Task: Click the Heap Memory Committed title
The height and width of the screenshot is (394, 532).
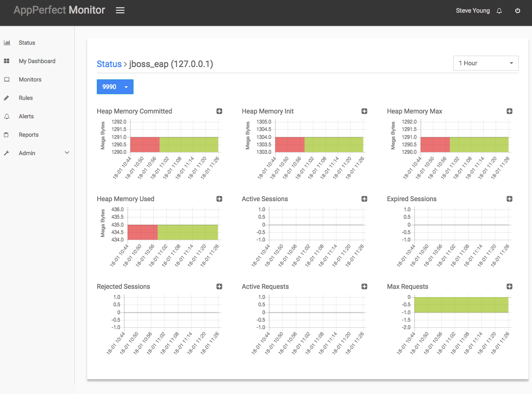Action: point(134,111)
